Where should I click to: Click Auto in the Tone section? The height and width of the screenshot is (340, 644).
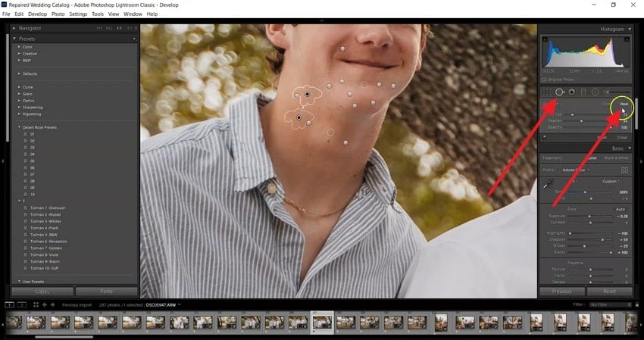pos(621,210)
